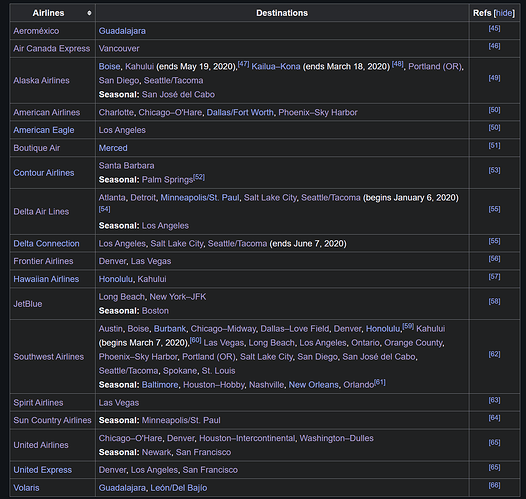Click reference 66 in Volaris row
The width and height of the screenshot is (526, 499).
(x=494, y=485)
